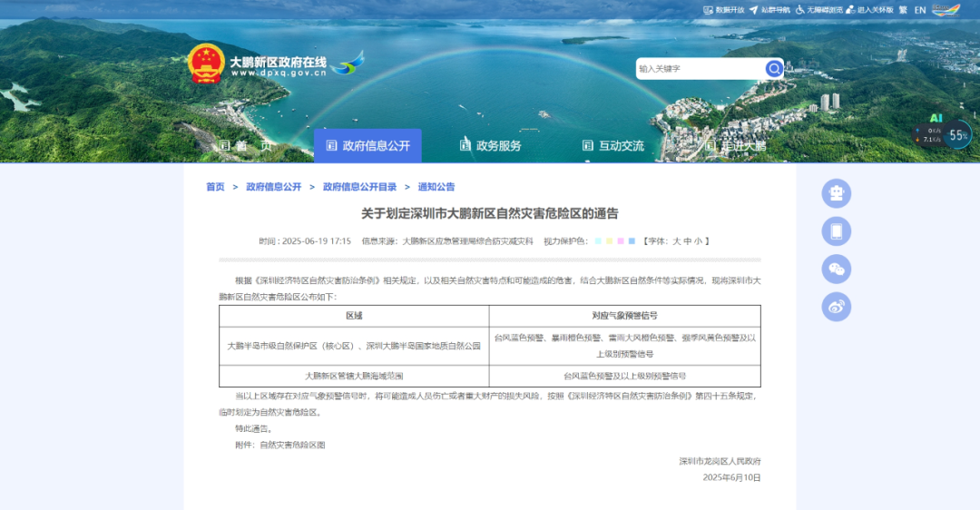Click the wheelchair 无障碍浏览 icon
This screenshot has width=980, height=510.
point(800,10)
